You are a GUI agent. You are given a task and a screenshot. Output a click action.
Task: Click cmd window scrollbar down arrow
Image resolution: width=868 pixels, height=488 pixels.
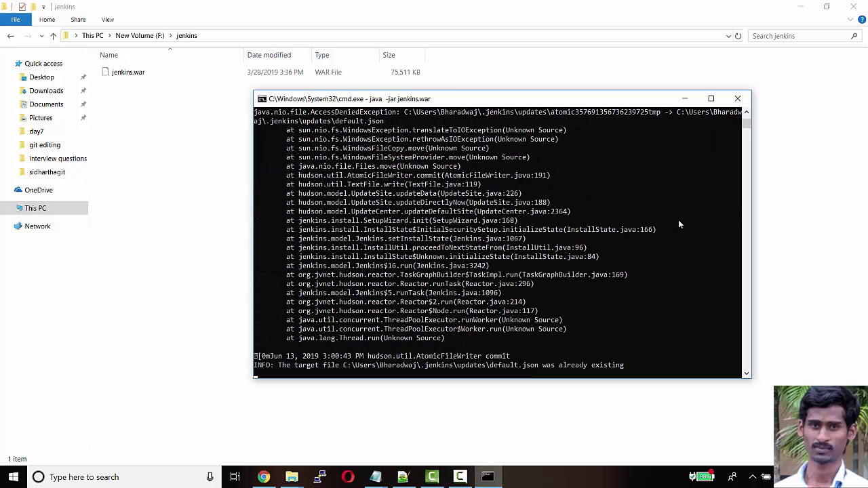[747, 373]
